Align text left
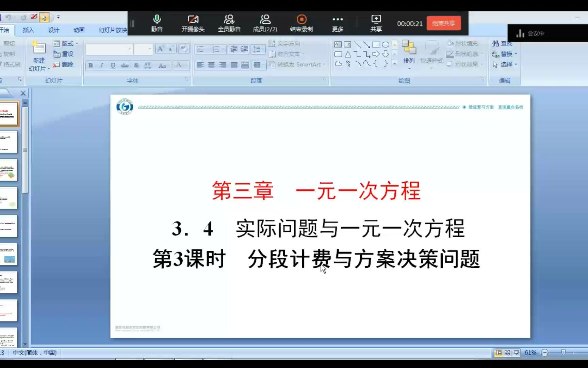Screen dimensions: 588x368 200,65
